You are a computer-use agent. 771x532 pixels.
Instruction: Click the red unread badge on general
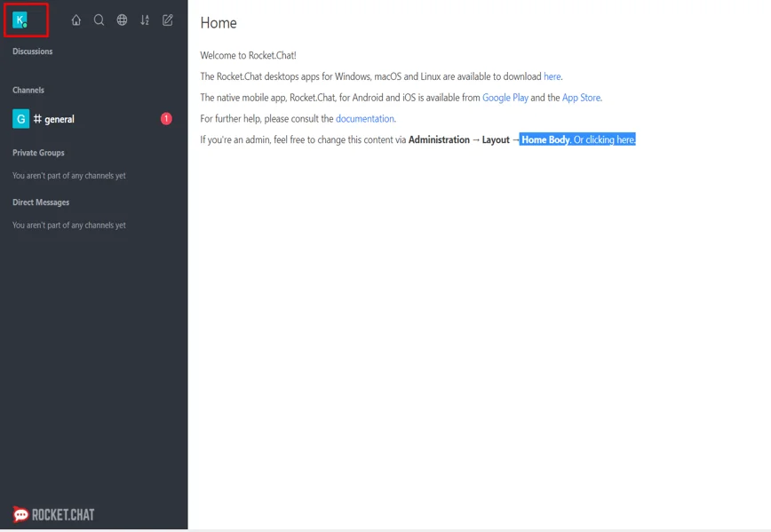165,118
